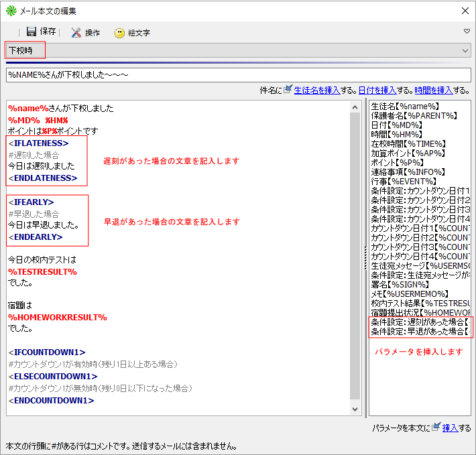Click the <IFEARLY> tag in body
The image size is (476, 455).
pyautogui.click(x=31, y=202)
